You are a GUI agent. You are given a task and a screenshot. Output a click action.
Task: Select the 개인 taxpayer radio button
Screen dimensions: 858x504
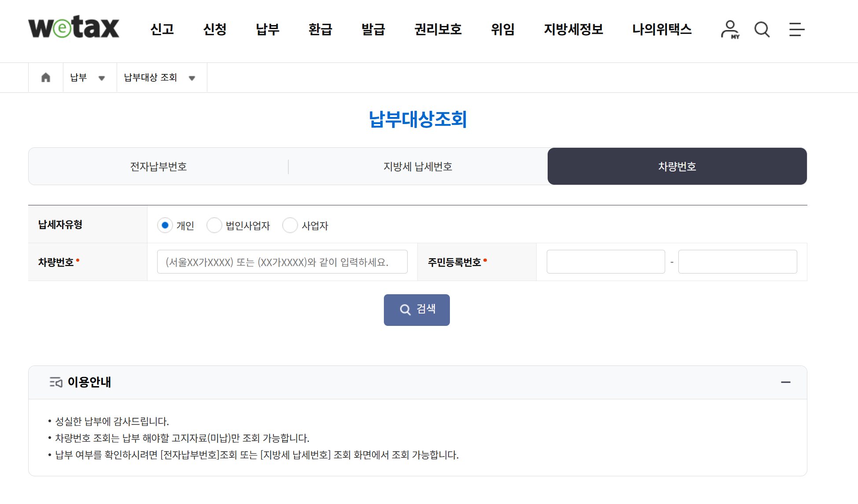click(x=165, y=225)
